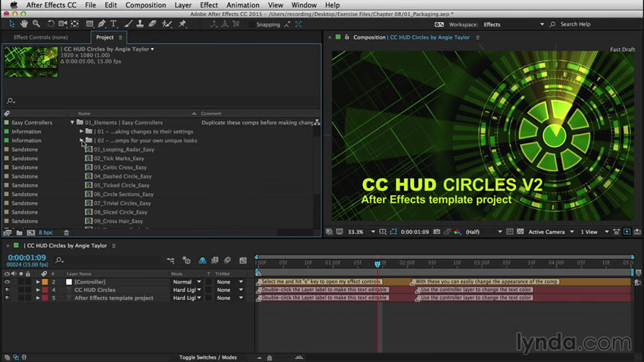Toggle the Snapping checkbox
The image size is (644, 362).
pyautogui.click(x=251, y=25)
